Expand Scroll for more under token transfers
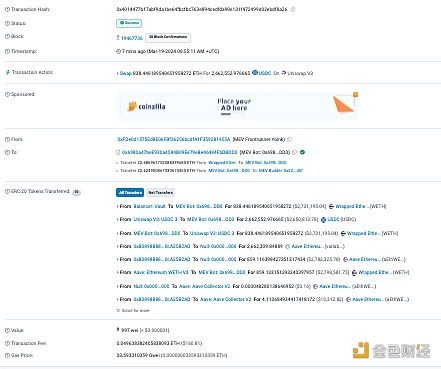 [x=133, y=310]
